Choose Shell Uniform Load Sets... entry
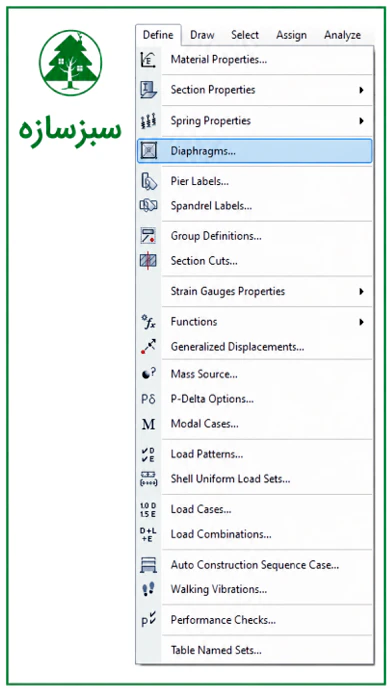The image size is (390, 693). point(255,479)
